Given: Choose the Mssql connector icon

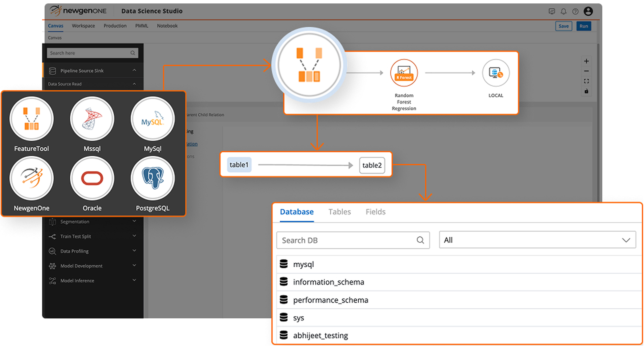Looking at the screenshot, I should click(x=92, y=119).
